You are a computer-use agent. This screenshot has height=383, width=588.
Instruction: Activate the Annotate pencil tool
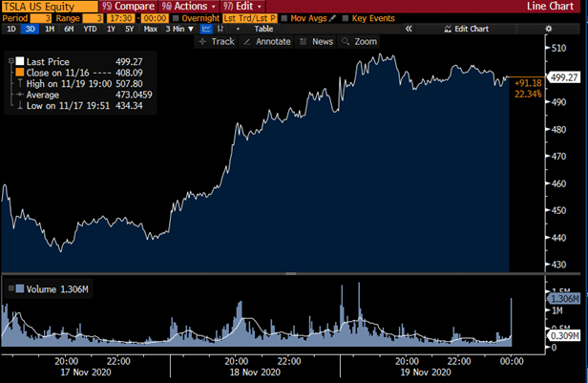pyautogui.click(x=267, y=42)
